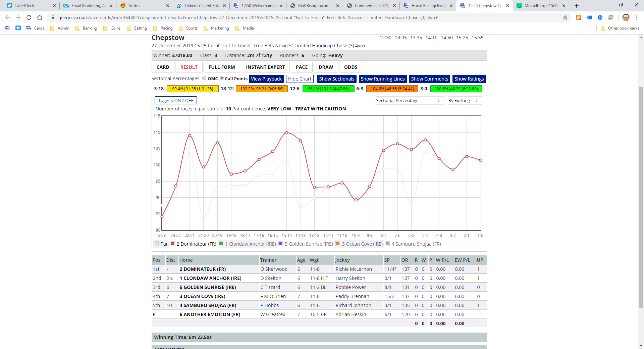The height and width of the screenshot is (349, 644).
Task: Switch to the PACE tab
Action: tap(302, 67)
